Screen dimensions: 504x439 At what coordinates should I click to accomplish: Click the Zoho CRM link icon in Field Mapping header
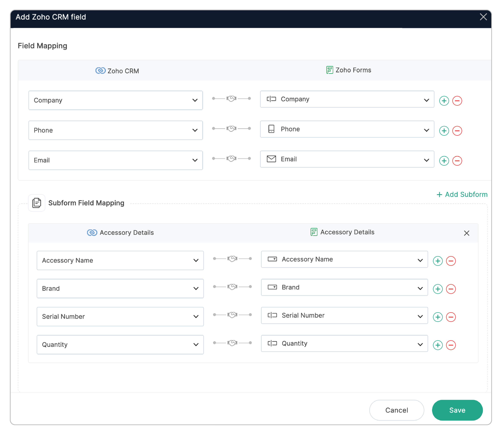tap(101, 71)
